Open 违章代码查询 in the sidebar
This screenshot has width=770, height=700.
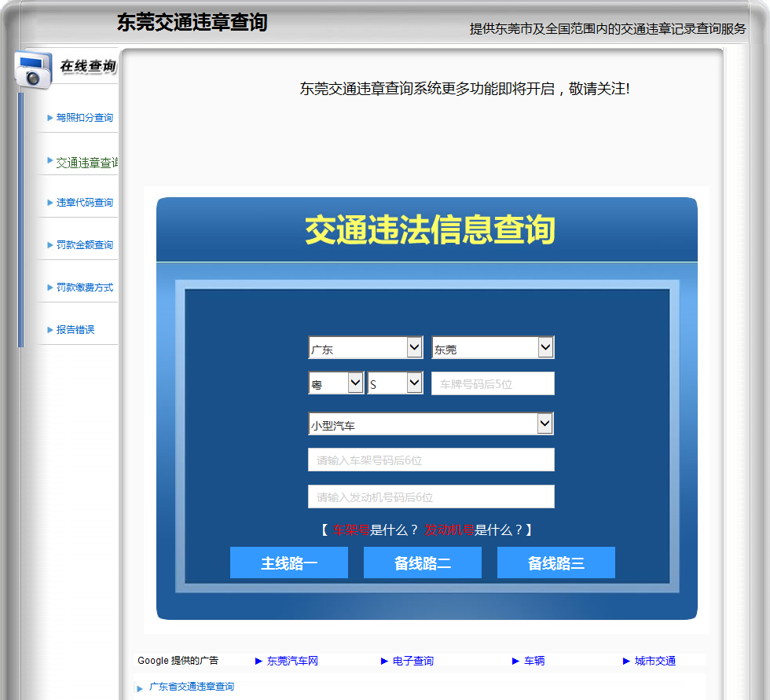point(85,203)
